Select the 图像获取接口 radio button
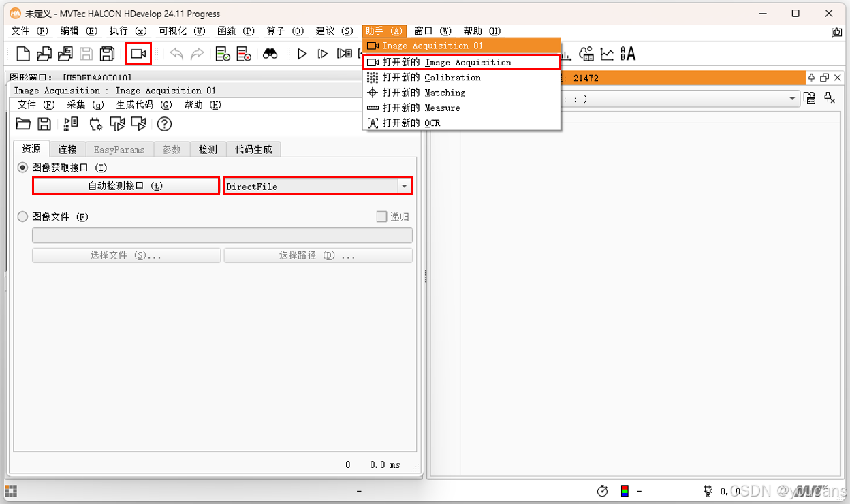 (23, 168)
